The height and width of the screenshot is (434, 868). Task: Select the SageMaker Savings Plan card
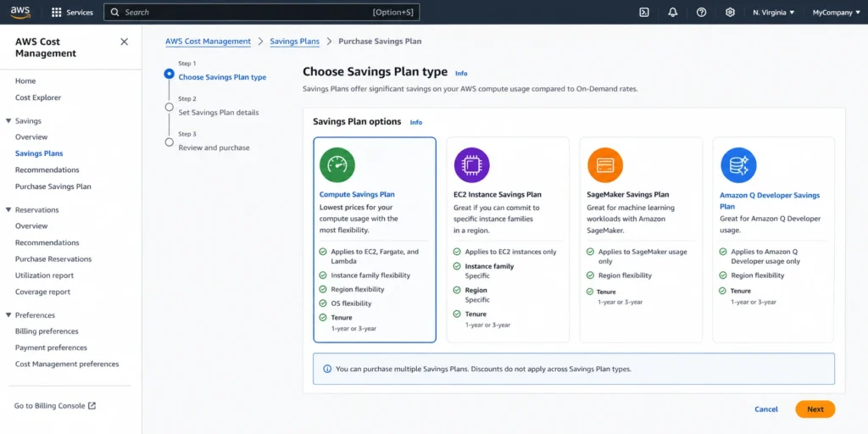click(641, 240)
